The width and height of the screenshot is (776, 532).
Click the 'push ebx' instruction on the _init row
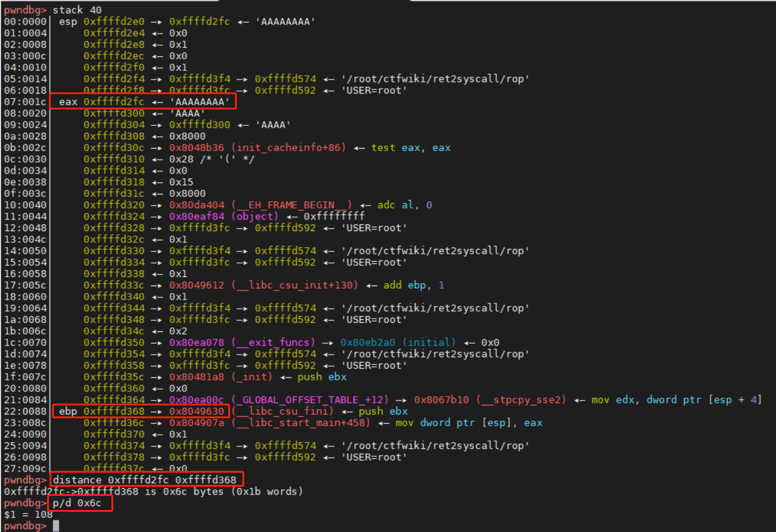click(322, 377)
